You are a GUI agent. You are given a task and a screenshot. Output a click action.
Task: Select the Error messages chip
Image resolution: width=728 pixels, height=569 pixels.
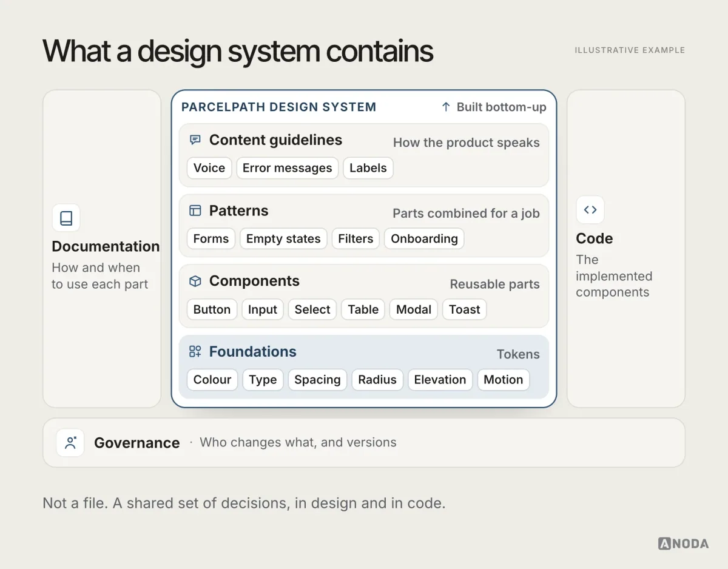(287, 168)
